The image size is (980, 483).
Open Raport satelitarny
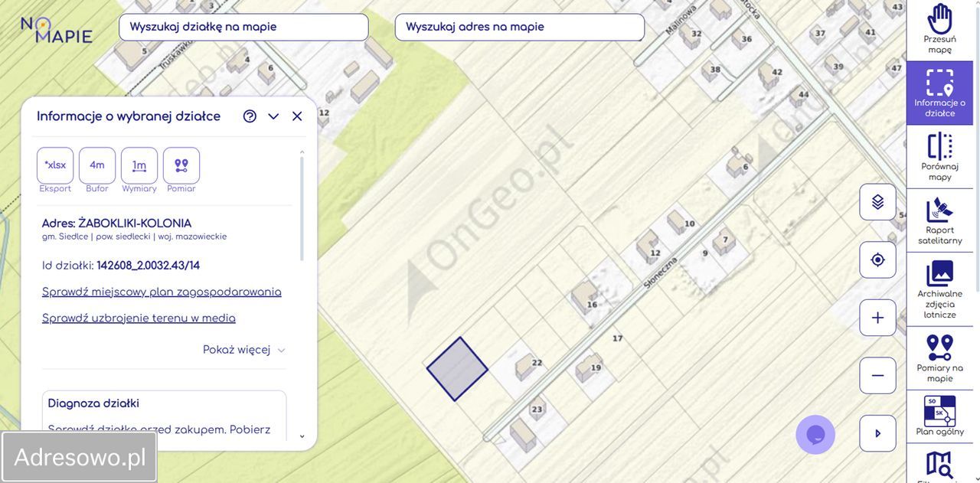pyautogui.click(x=939, y=220)
